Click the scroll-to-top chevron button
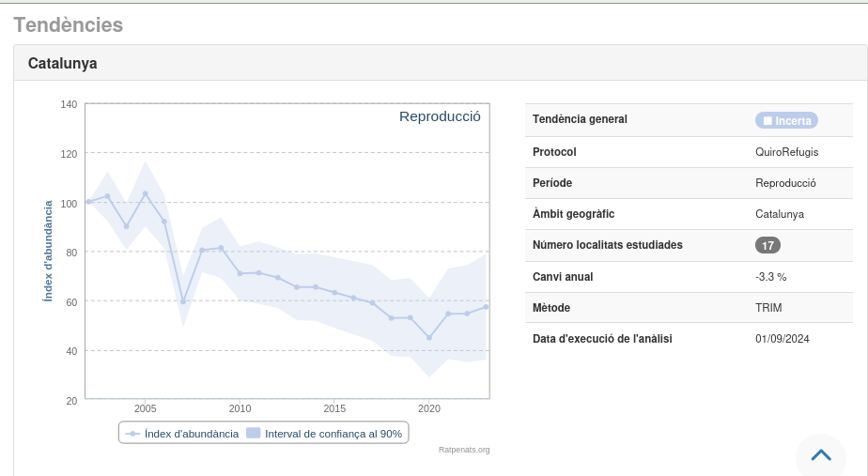 tap(820, 455)
